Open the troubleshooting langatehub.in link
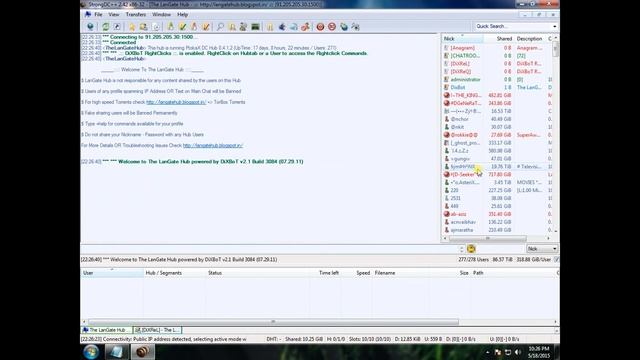 (213, 145)
